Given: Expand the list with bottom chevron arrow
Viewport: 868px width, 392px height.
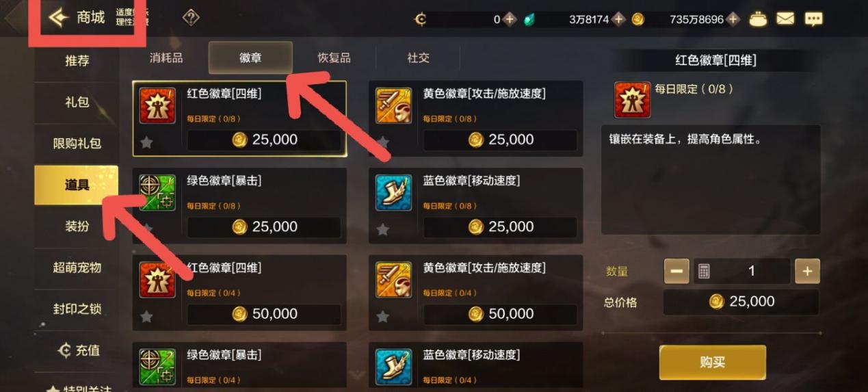Looking at the screenshot, I should 357,375.
